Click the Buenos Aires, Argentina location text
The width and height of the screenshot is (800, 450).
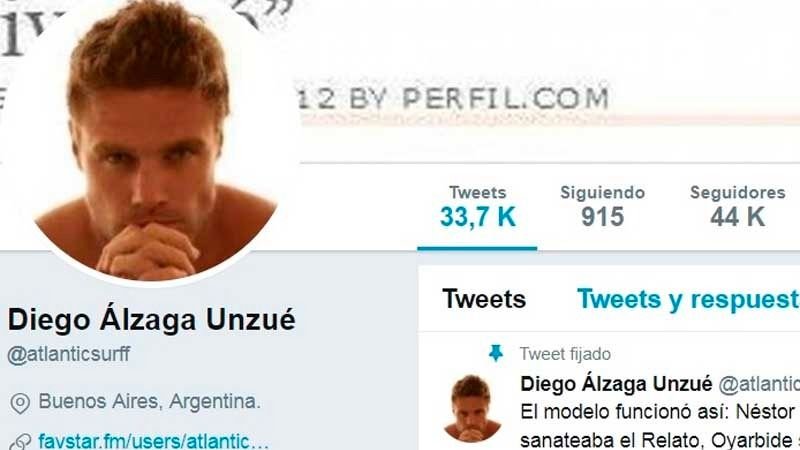click(149, 402)
